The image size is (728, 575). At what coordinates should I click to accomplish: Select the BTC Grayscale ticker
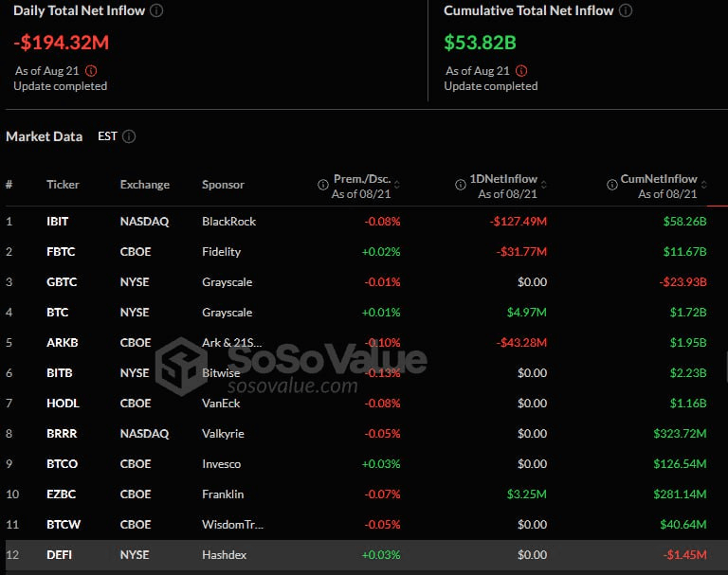pos(58,313)
